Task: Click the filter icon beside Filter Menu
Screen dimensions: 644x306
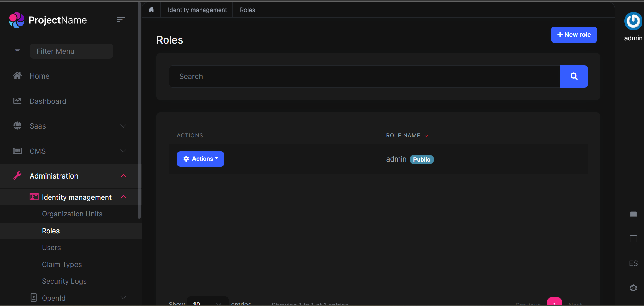Action: click(x=17, y=51)
